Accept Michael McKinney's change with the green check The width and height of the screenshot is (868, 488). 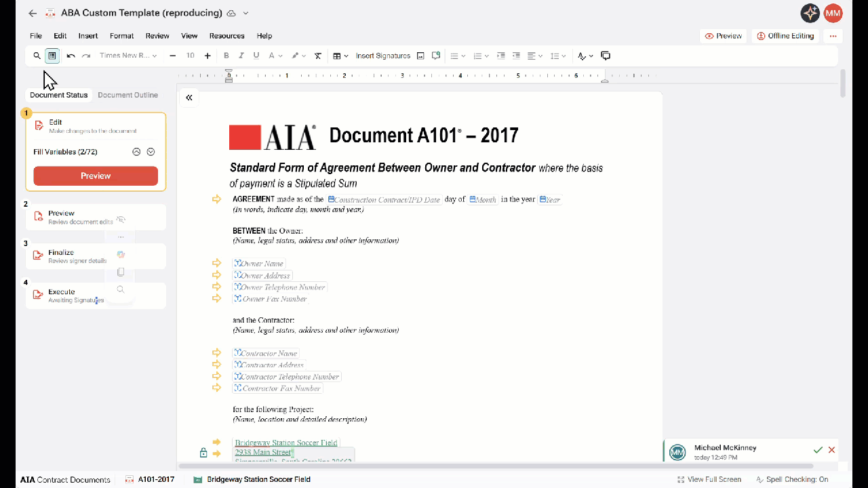pos(818,450)
